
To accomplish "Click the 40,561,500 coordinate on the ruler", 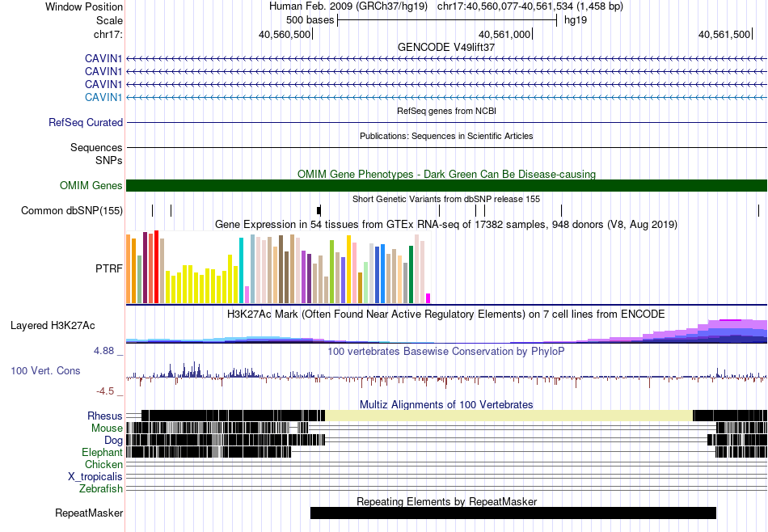I will [x=724, y=34].
